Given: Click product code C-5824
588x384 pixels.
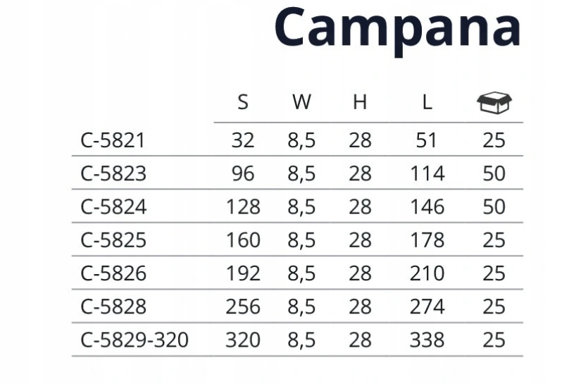Looking at the screenshot, I should [x=113, y=207].
